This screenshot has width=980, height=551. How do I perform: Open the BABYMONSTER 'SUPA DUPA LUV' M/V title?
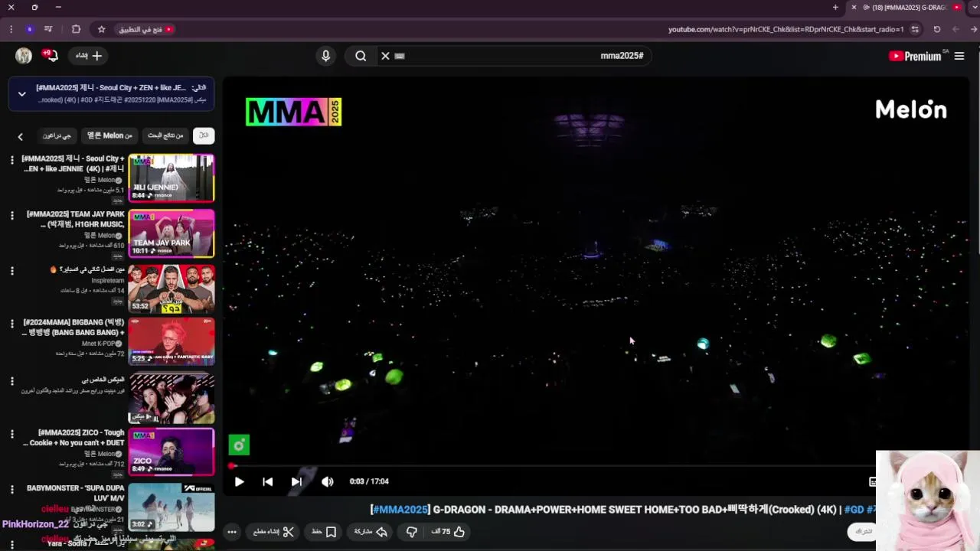(x=75, y=493)
